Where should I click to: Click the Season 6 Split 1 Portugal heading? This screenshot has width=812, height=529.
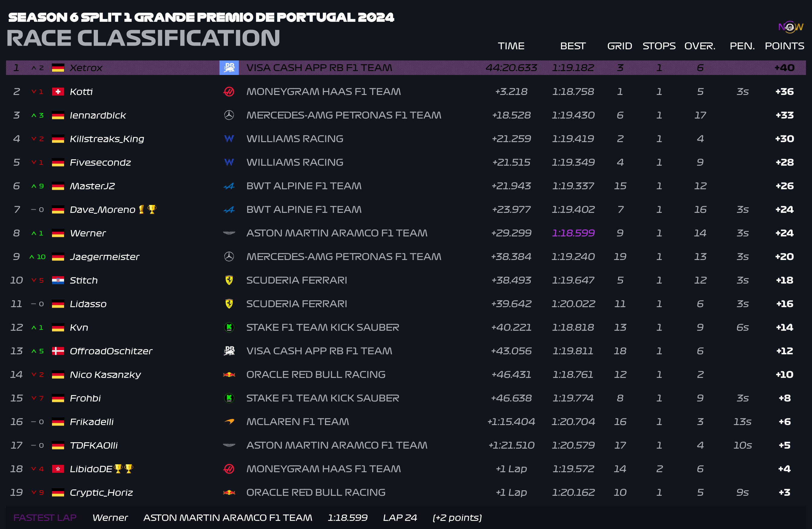tap(201, 17)
